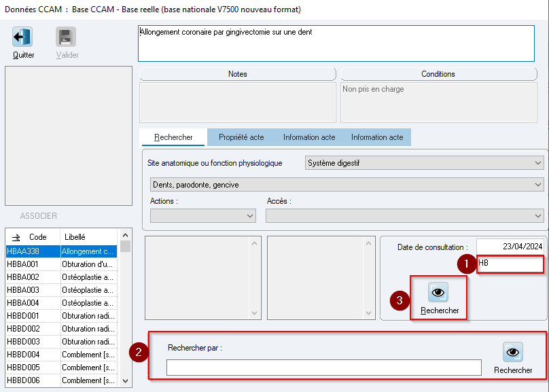549x392 pixels.
Task: Click the HB code input field
Action: (510, 264)
